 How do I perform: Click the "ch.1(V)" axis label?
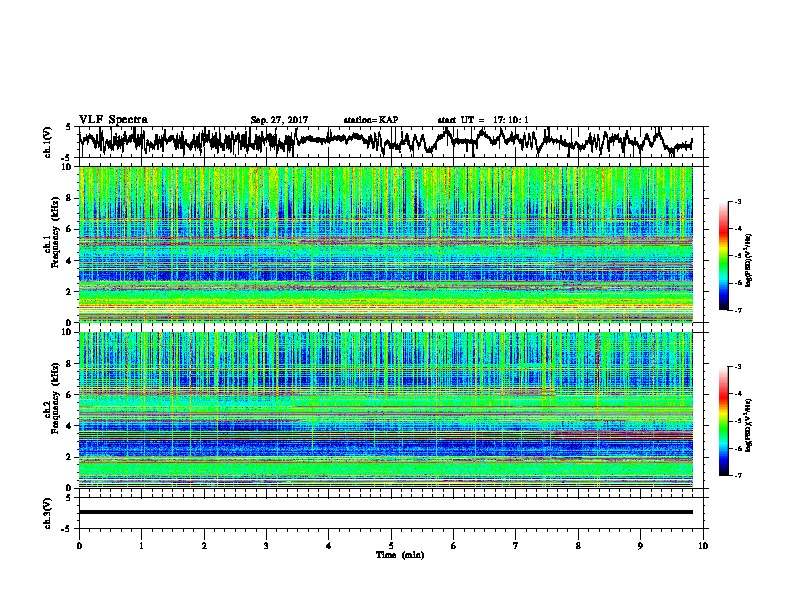[x=48, y=142]
